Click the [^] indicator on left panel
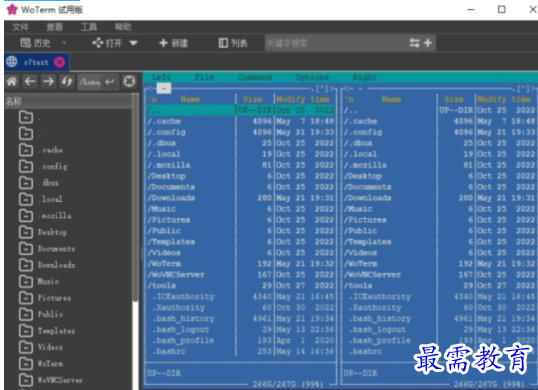The height and width of the screenshot is (390, 538). [x=323, y=89]
